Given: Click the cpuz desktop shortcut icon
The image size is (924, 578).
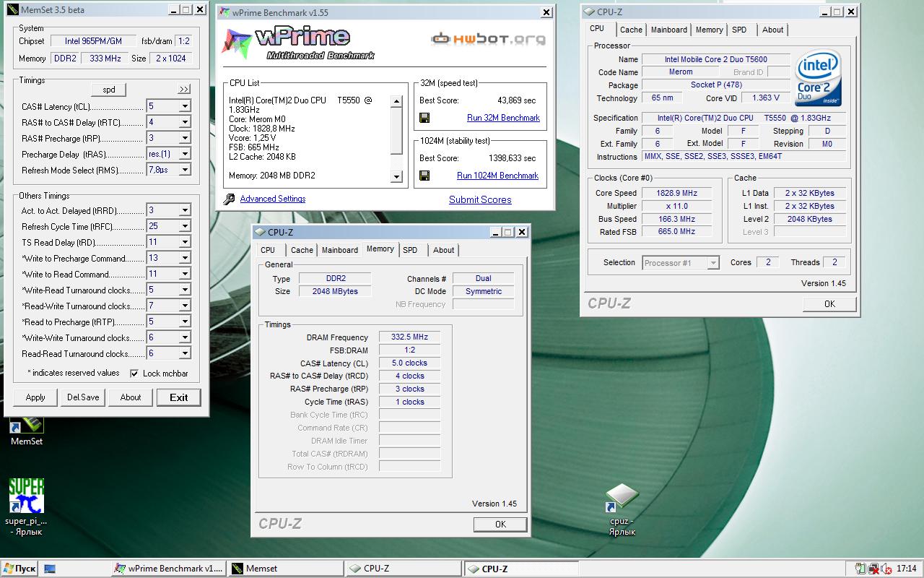Looking at the screenshot, I should click(622, 498).
